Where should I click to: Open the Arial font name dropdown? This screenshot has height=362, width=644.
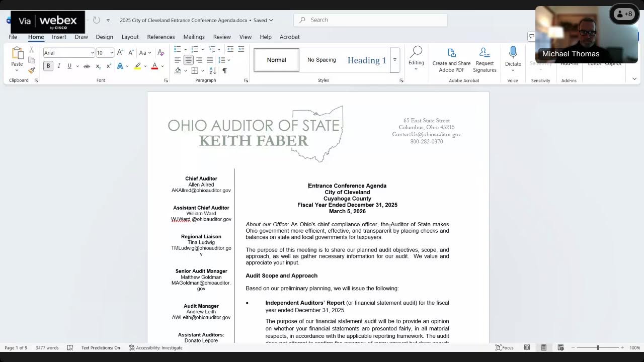click(93, 53)
